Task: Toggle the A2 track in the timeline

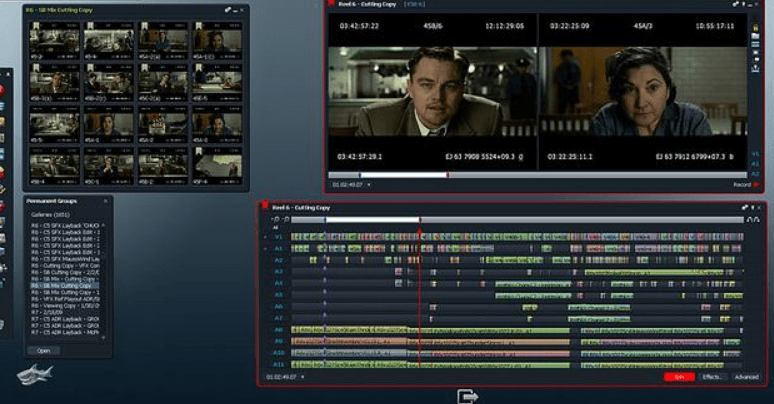Action: [278, 260]
